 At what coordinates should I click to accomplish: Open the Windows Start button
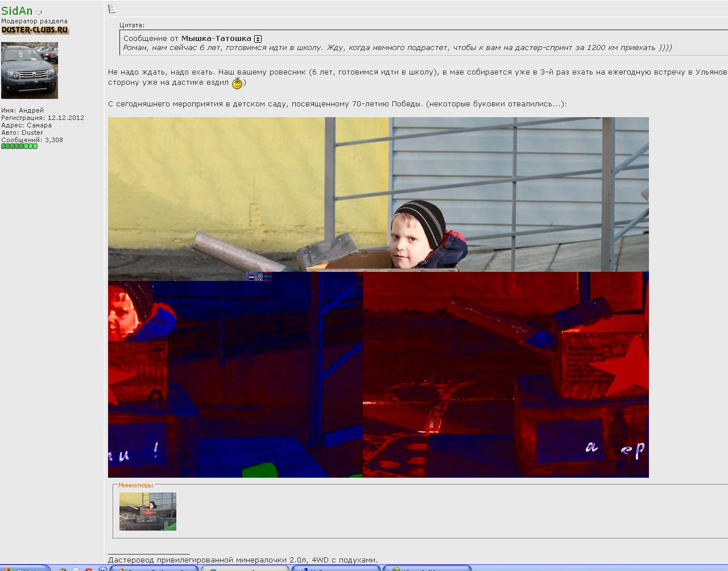23,569
